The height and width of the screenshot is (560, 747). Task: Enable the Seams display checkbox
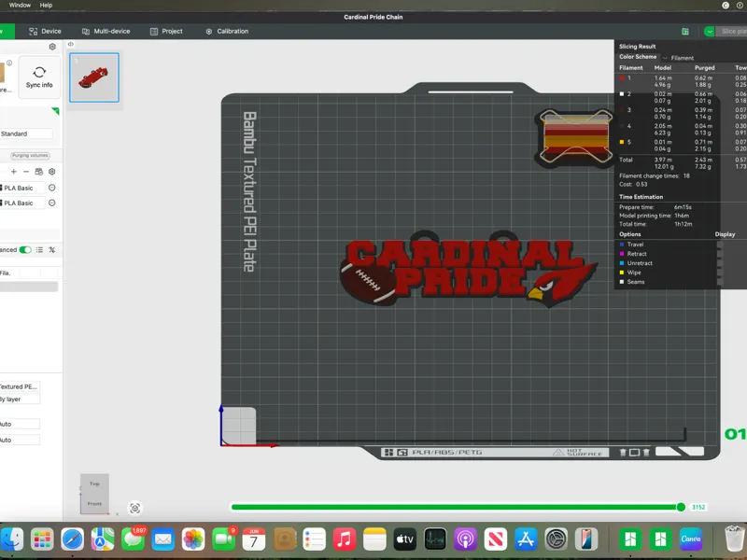720,282
